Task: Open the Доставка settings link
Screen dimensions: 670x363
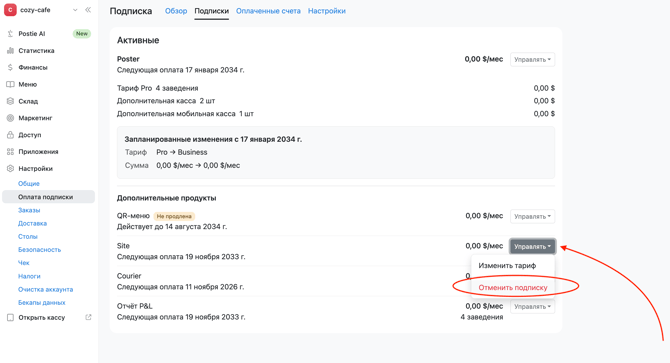Action: pos(32,223)
